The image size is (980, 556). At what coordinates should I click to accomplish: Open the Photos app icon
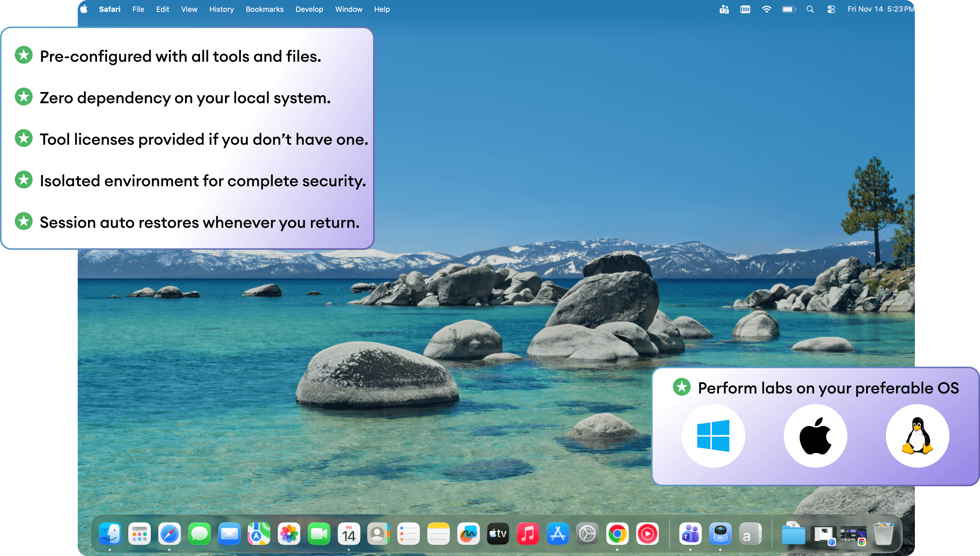[x=289, y=533]
